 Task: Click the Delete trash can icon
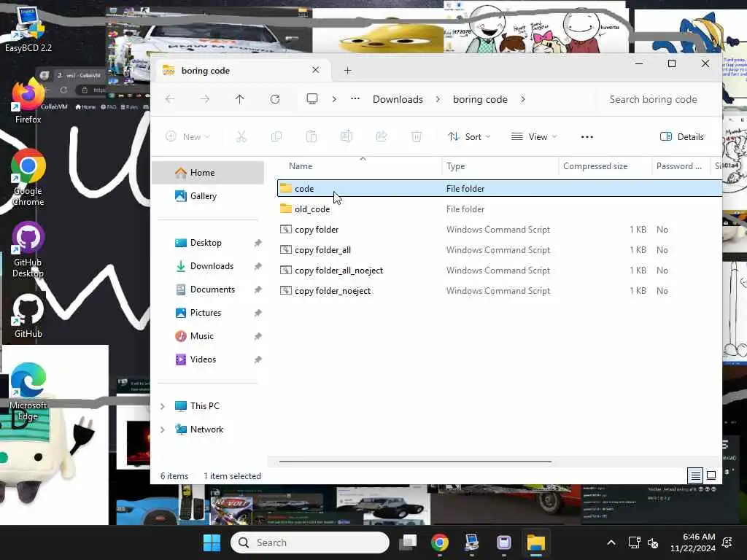pos(417,136)
